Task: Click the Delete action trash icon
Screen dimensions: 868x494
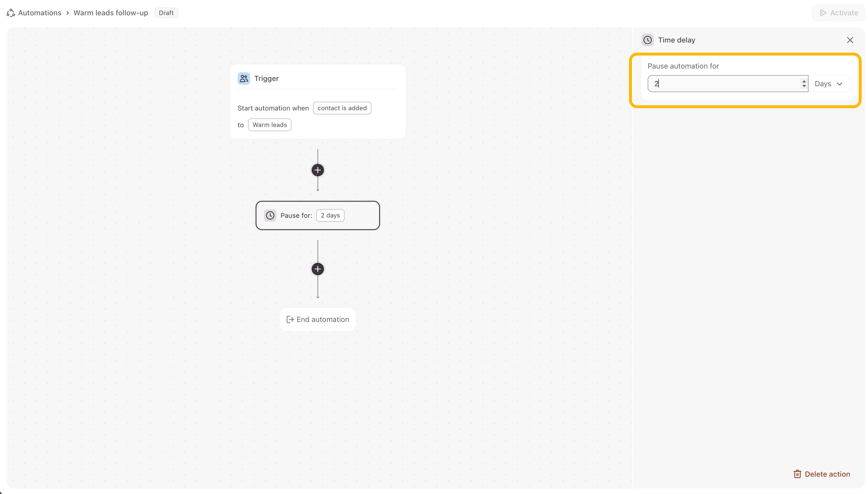Action: click(x=797, y=474)
